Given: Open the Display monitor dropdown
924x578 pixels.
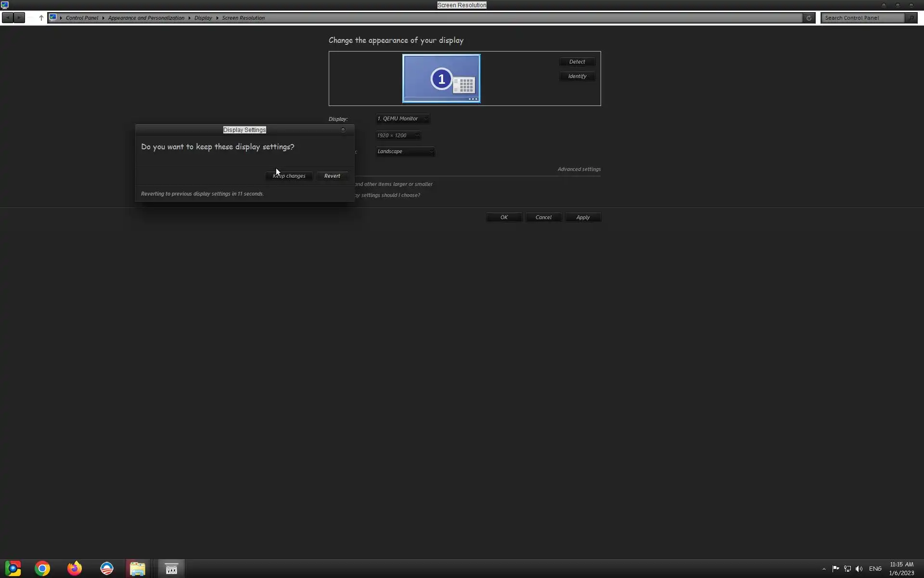Looking at the screenshot, I should click(402, 118).
